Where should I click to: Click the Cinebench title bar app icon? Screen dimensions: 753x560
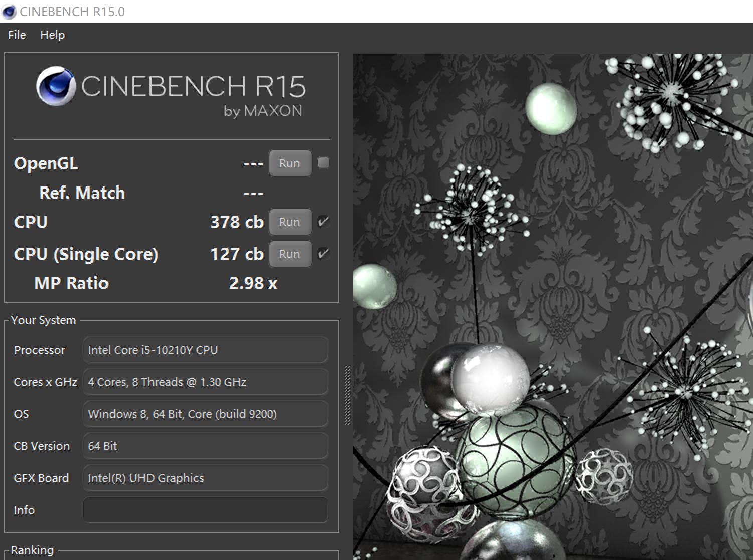9,12
